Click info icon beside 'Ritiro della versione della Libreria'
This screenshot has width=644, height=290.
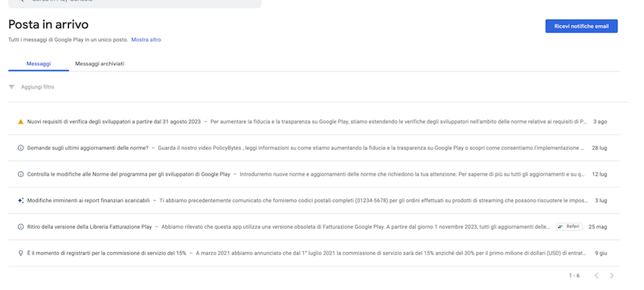coord(20,227)
